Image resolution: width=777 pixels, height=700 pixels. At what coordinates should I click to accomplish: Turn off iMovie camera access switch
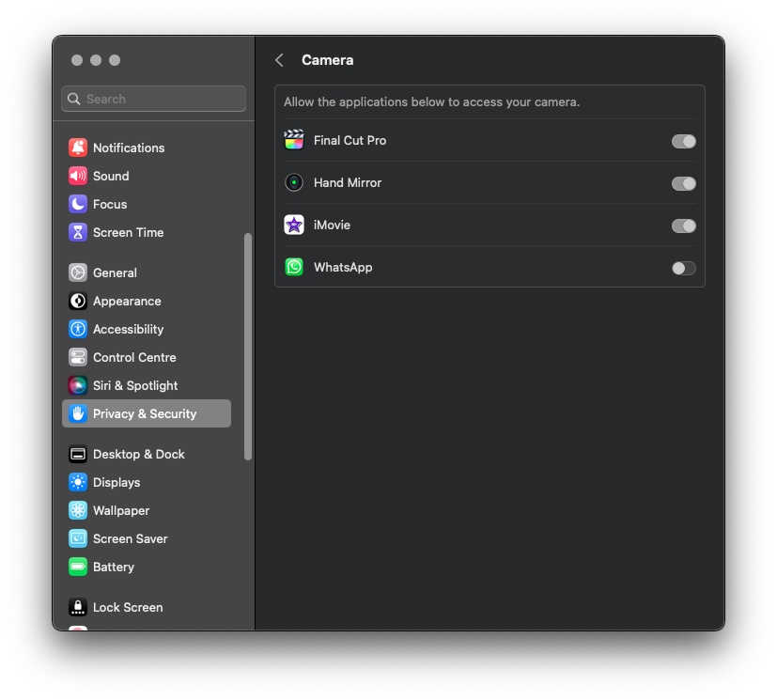click(x=683, y=226)
